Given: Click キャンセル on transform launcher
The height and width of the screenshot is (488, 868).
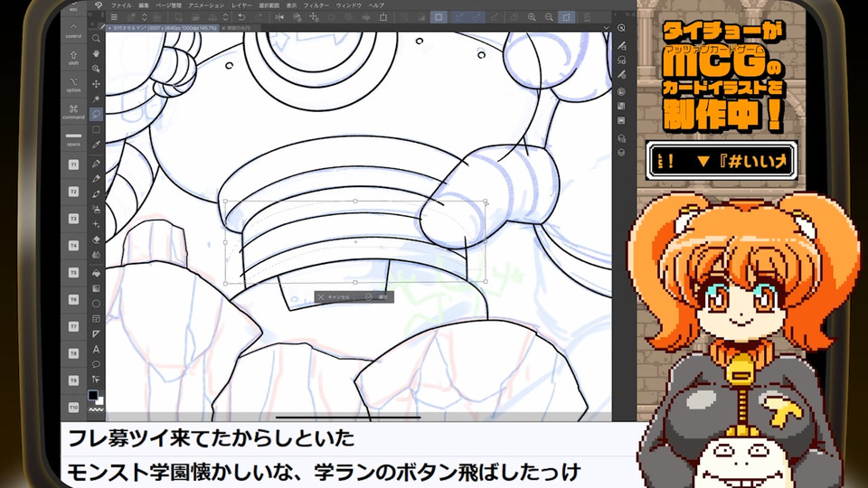Looking at the screenshot, I should [x=334, y=297].
